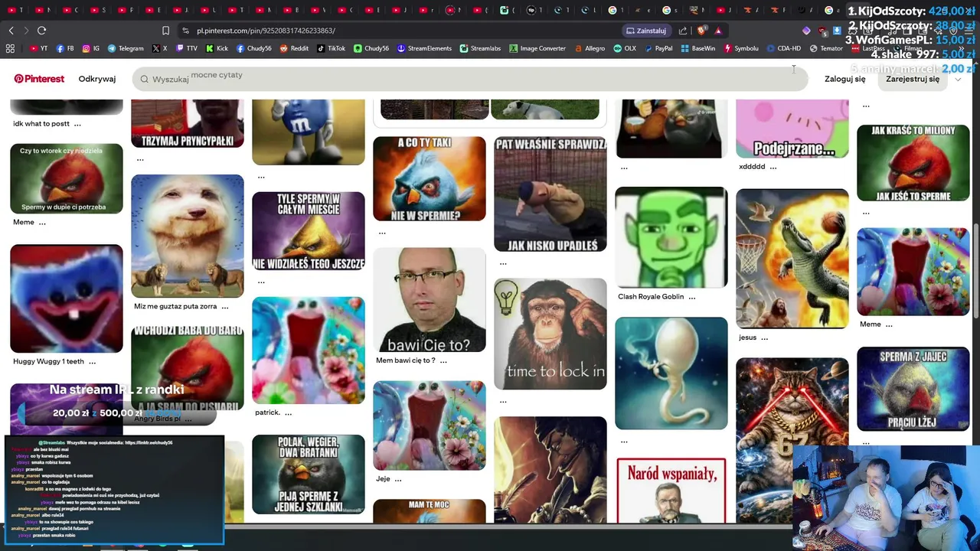The height and width of the screenshot is (551, 980).
Task: Expand the chevron next to Zarejestruj się
Action: (x=958, y=79)
